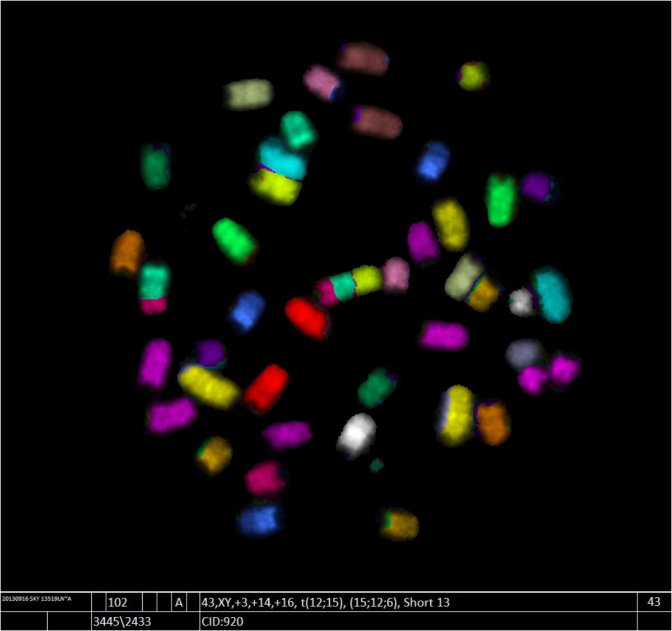Select the orange chromosome at the far left
The image size is (672, 631).
(127, 253)
